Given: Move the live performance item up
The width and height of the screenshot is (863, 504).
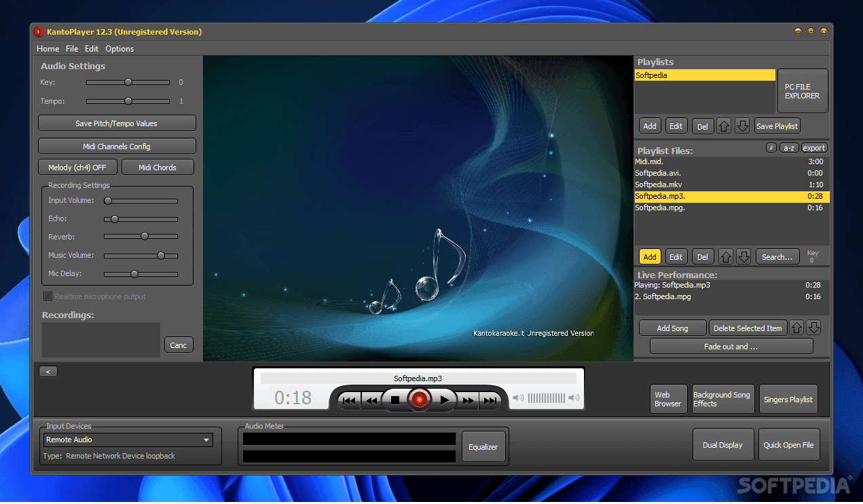Looking at the screenshot, I should click(796, 328).
